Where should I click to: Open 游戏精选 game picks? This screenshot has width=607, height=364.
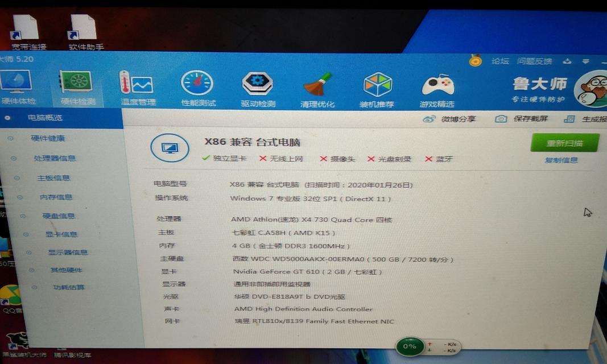[x=437, y=90]
